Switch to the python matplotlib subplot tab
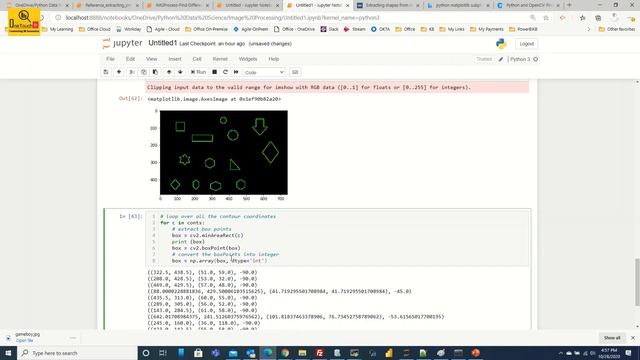640x360 pixels. click(x=458, y=5)
